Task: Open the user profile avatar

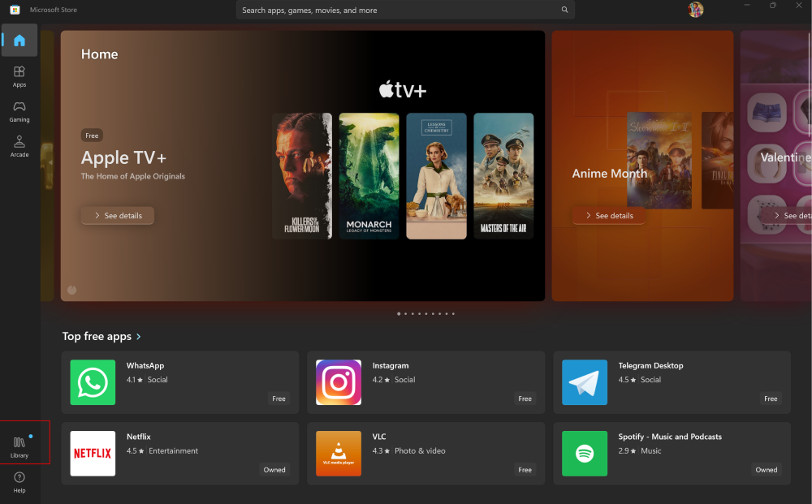Action: click(x=696, y=9)
